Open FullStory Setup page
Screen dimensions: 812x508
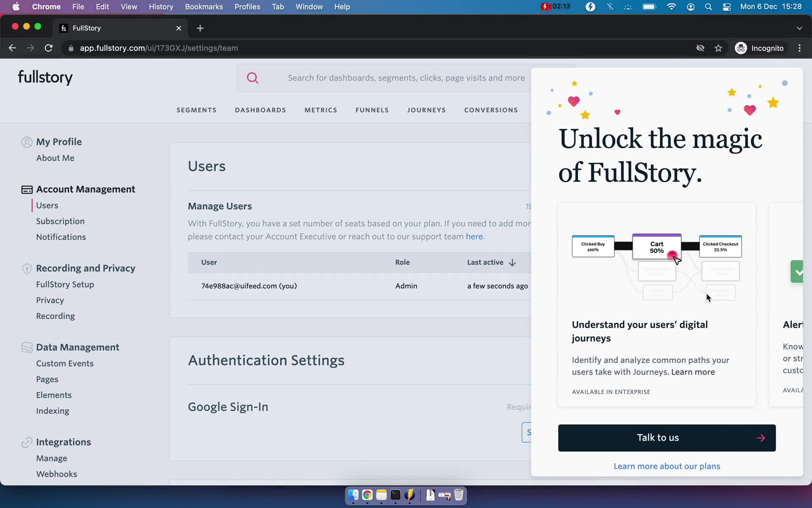[x=65, y=284]
